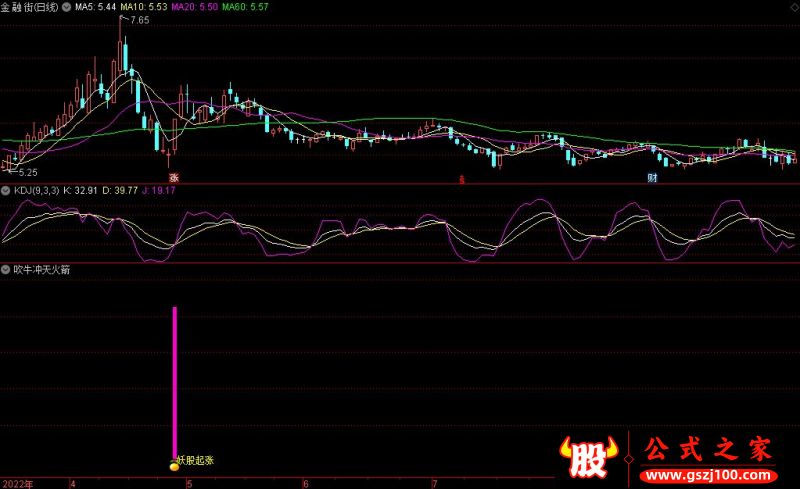This screenshot has width=800, height=489.
Task: Click the blue 财 marker icon on chart
Action: coord(651,178)
